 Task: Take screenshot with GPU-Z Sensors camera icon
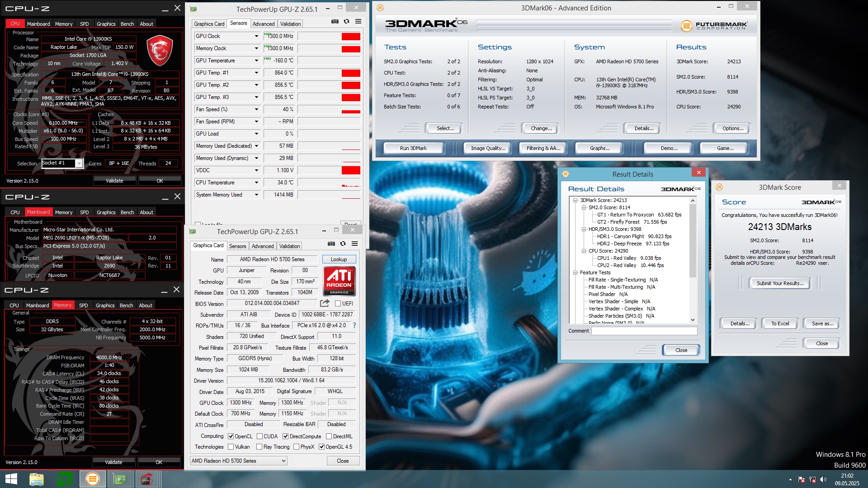pos(335,21)
